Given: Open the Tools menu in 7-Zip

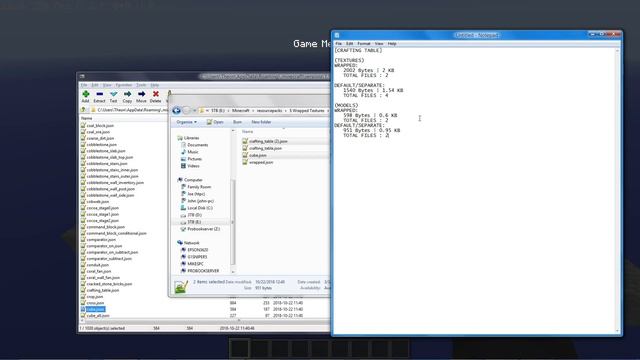Looking at the screenshot, I should (141, 85).
